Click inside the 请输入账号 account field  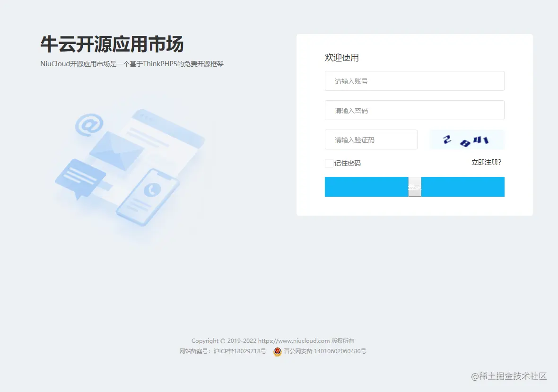point(415,81)
